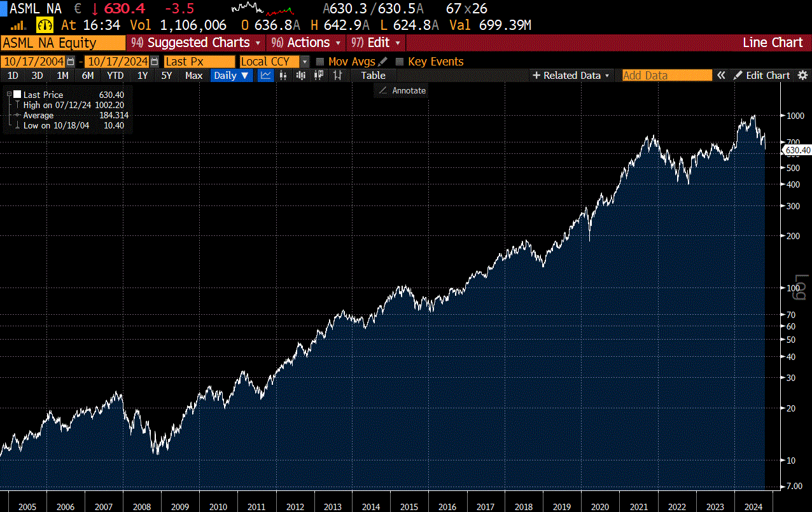The width and height of the screenshot is (812, 512).
Task: Click the 2015 label on time axis
Action: [x=409, y=507]
